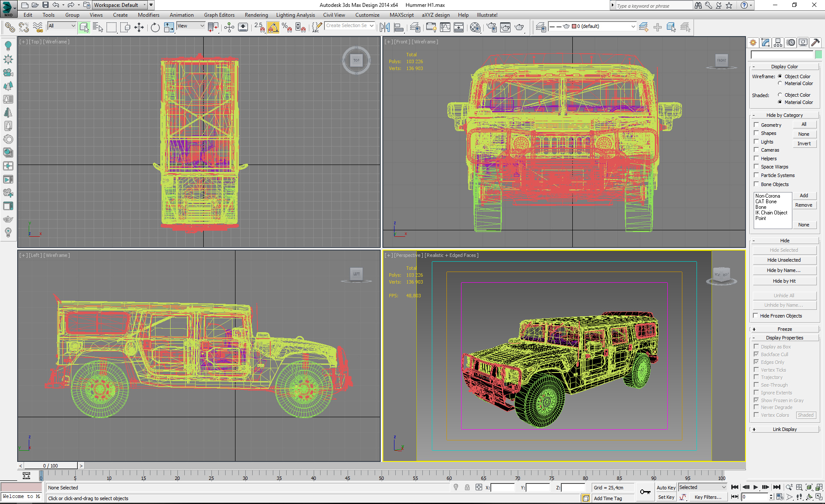Check the Bone Objects box
The height and width of the screenshot is (504, 825).
[756, 184]
